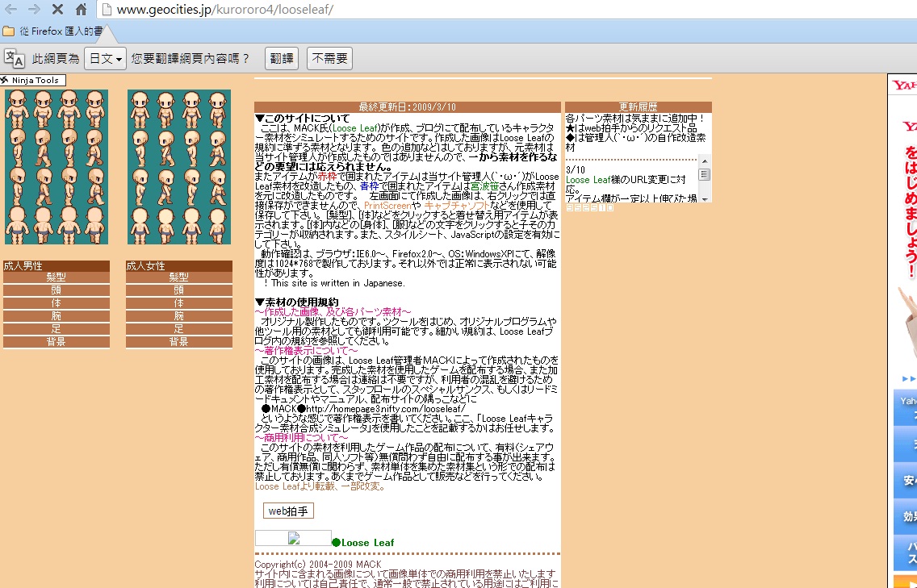Click the page icon in address bar
The width and height of the screenshot is (917, 588).
tap(106, 10)
